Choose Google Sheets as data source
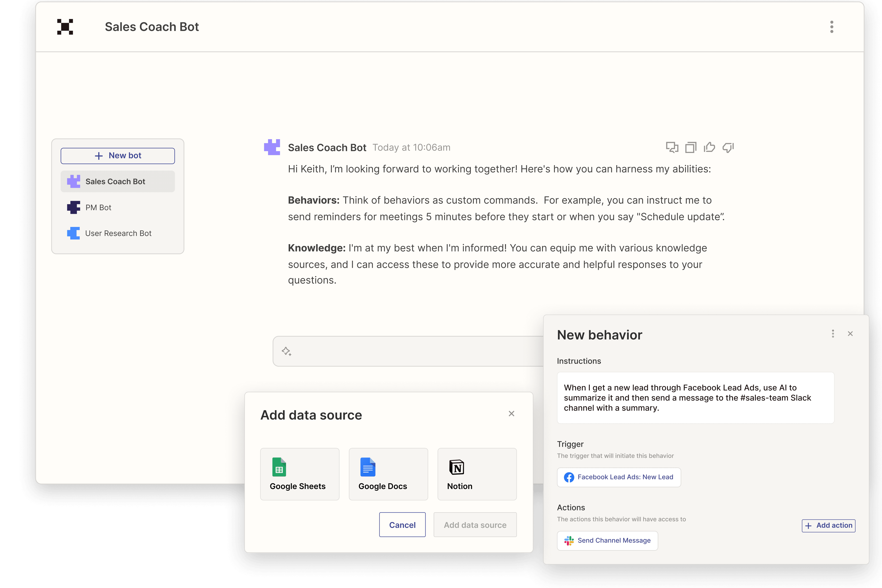 300,474
